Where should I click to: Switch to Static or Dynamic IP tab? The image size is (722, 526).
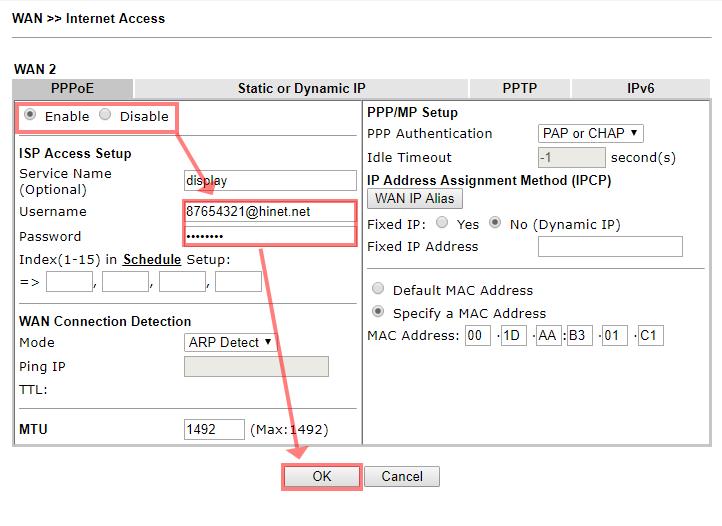(301, 88)
